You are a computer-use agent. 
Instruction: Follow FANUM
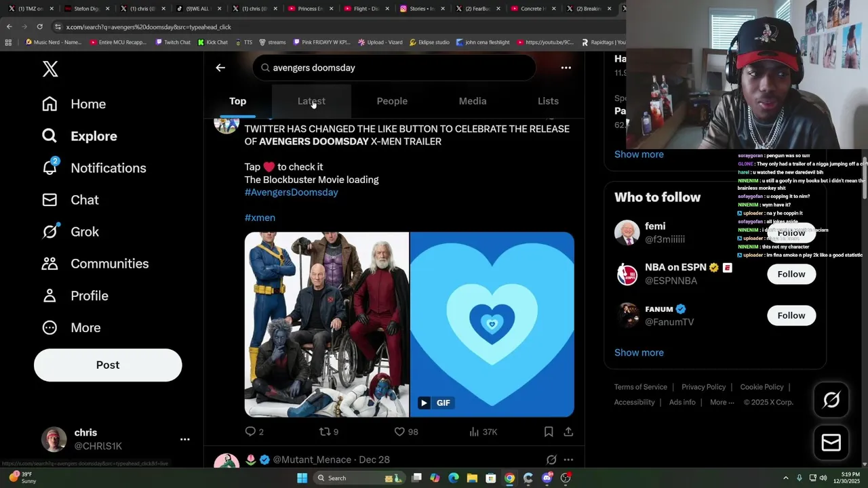[791, 315]
